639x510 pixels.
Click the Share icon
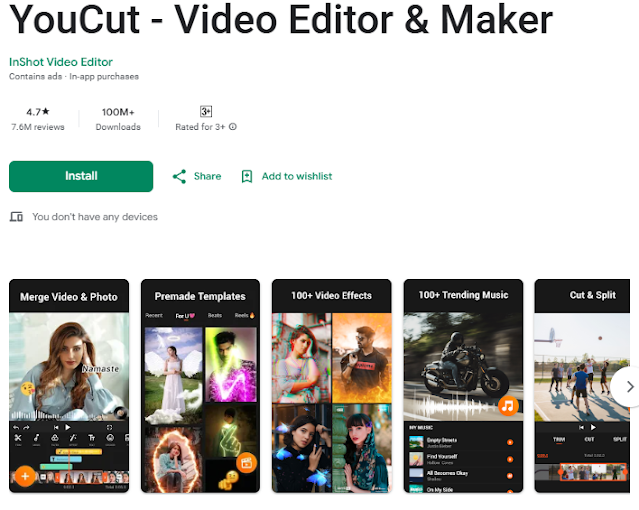(179, 177)
